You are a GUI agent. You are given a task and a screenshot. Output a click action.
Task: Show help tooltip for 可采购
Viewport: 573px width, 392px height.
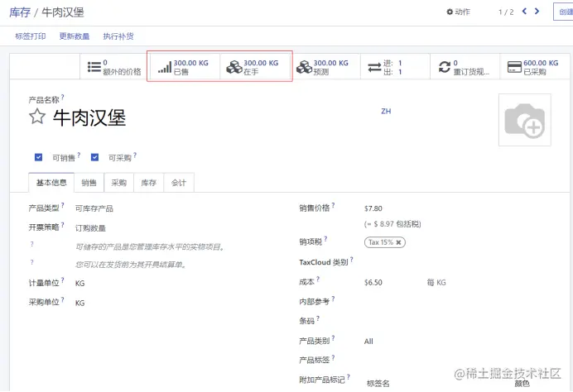click(135, 155)
